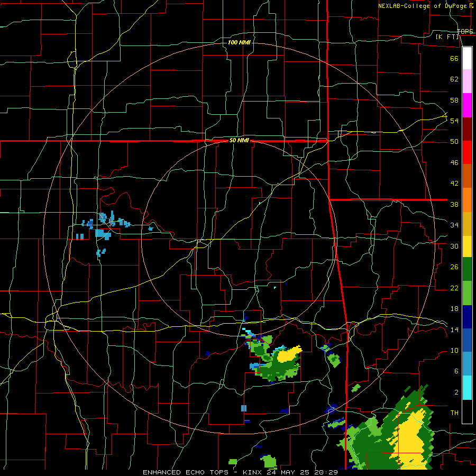476x476 pixels.
Task: Click the 34 legend value
Action: tap(454, 225)
